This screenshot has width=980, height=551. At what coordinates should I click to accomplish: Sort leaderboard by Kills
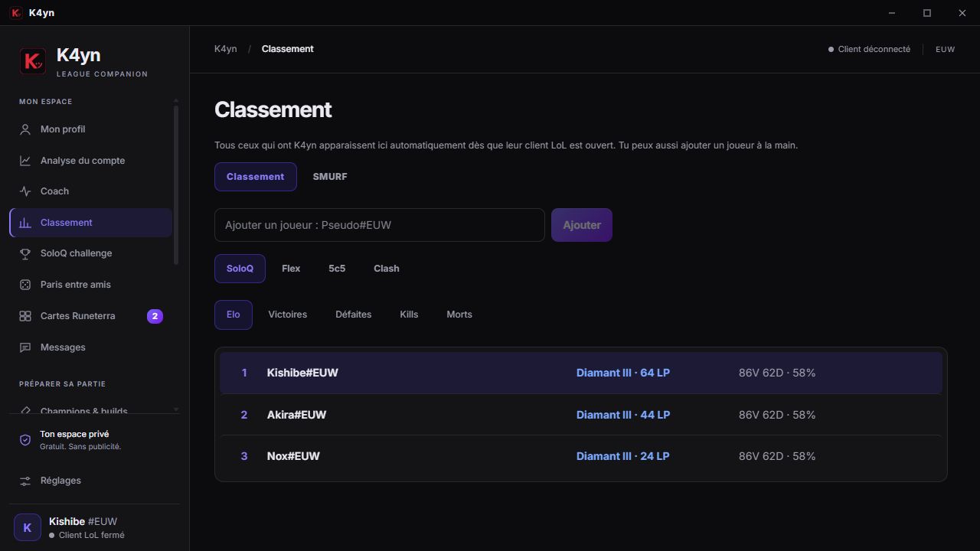(x=409, y=315)
